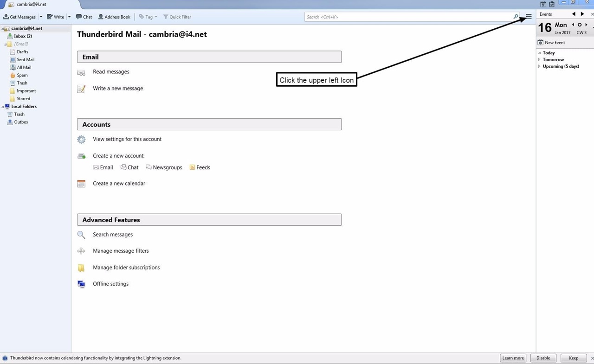Open the Get Messages dropdown arrow
The image size is (594, 364).
tap(41, 17)
